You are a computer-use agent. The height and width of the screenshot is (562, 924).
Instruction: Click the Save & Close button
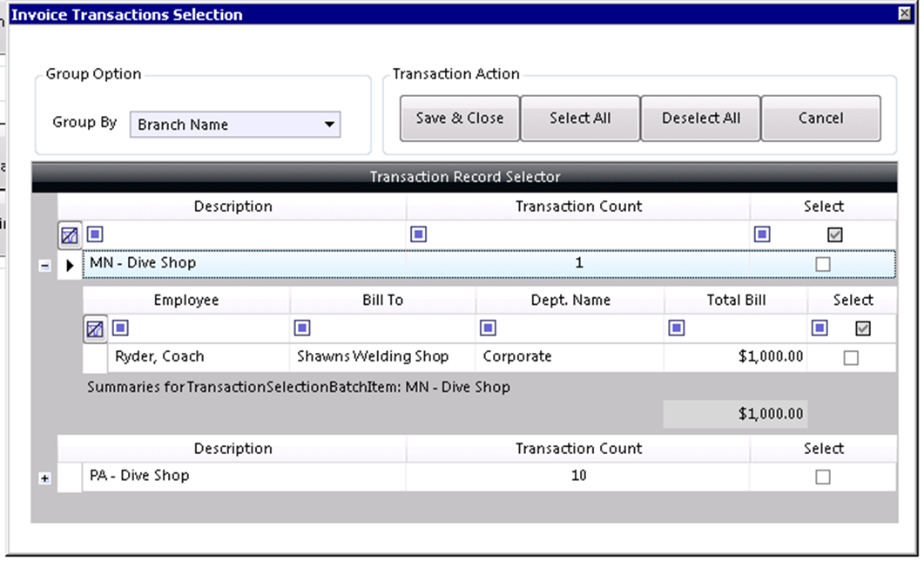click(x=460, y=118)
